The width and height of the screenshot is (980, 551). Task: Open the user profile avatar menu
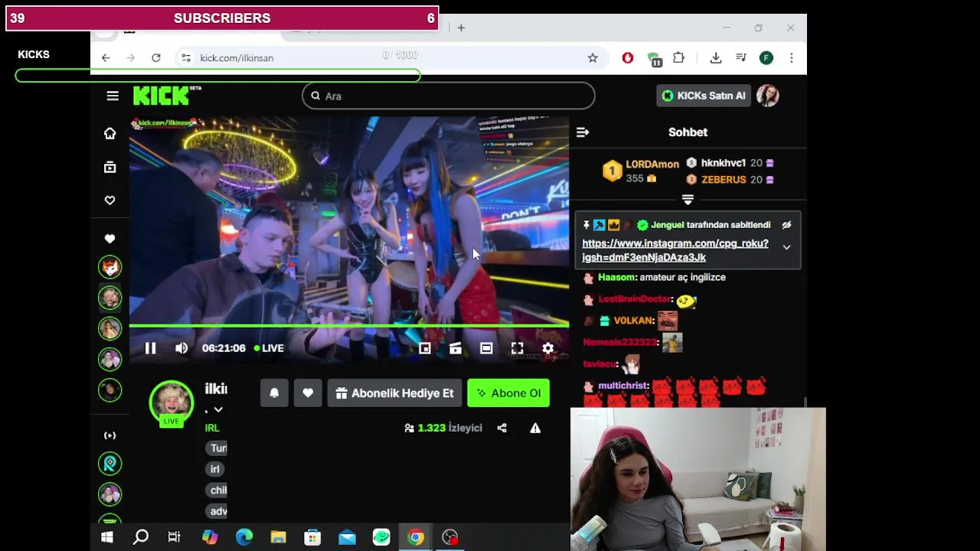768,96
